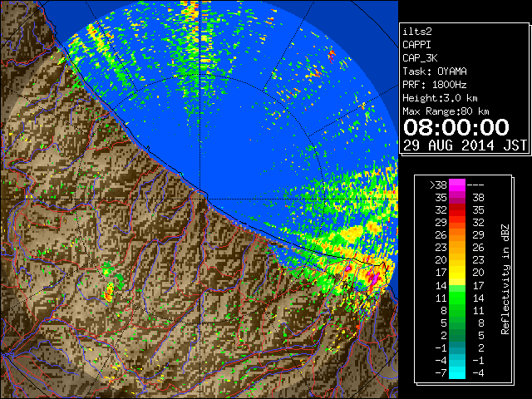Click the CAPPI product label
This screenshot has width=532, height=399.
click(416, 45)
